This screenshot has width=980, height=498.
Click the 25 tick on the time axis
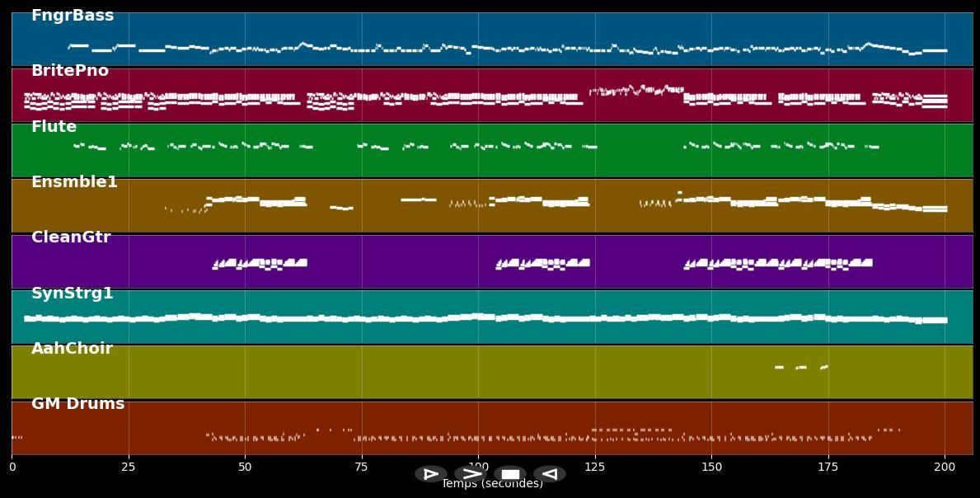(x=129, y=466)
